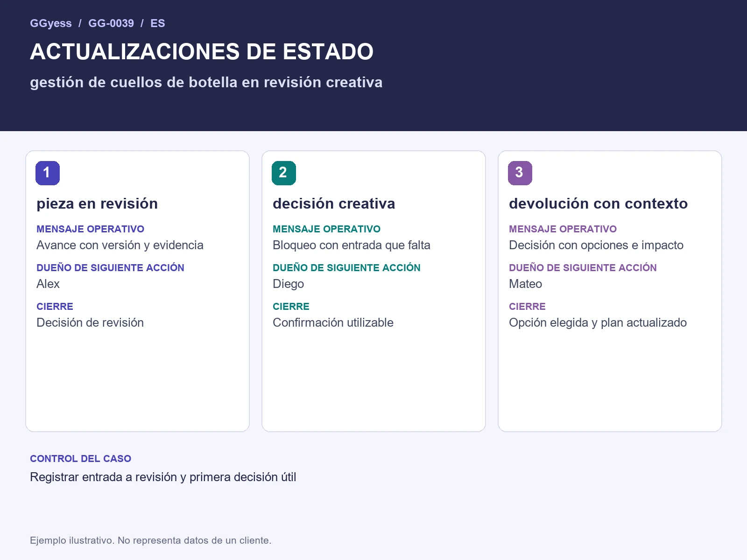This screenshot has width=747, height=560.
Task: Click the blue number 1 badge
Action: tap(48, 173)
